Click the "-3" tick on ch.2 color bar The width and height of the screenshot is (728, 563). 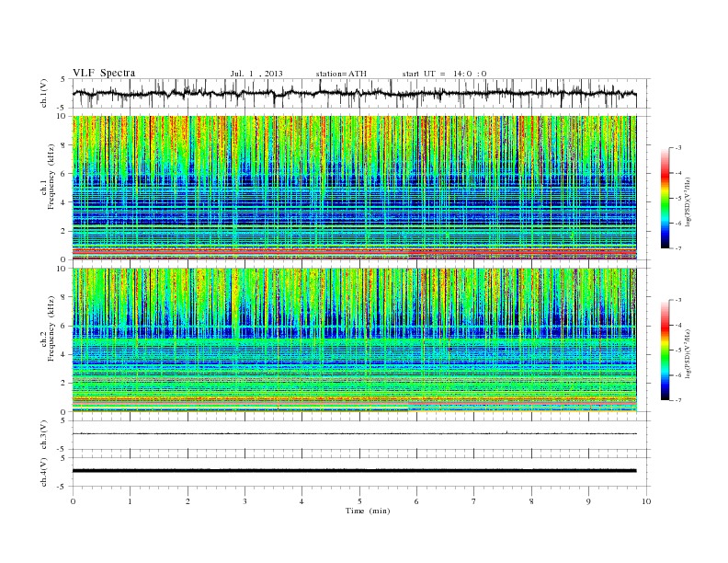pos(678,300)
